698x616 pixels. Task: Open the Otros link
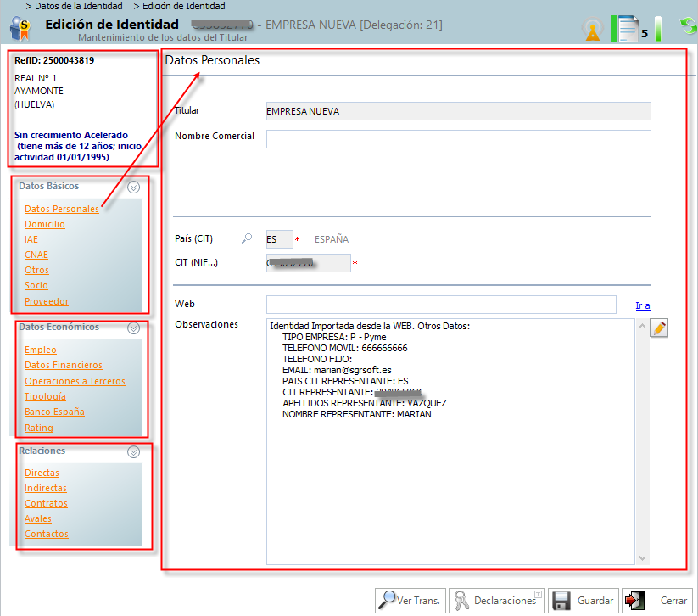(36, 270)
